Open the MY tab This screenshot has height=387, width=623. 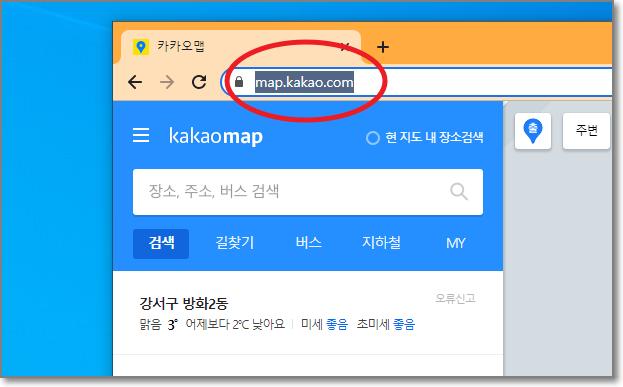pyautogui.click(x=455, y=243)
